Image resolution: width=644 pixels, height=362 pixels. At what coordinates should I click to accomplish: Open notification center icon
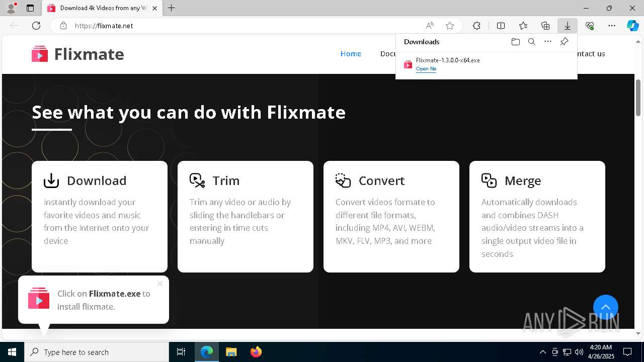tap(627, 352)
